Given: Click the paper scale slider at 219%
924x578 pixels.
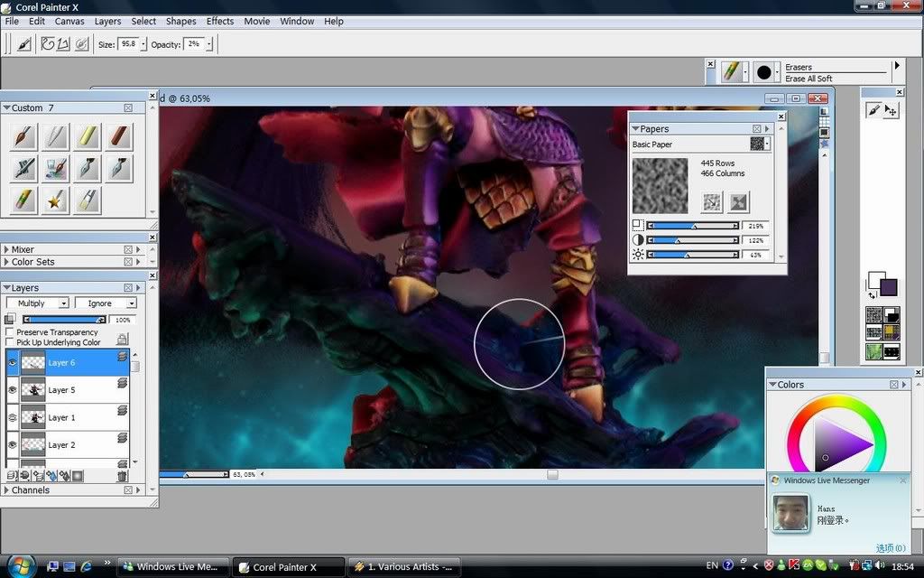Looking at the screenshot, I should pos(693,226).
